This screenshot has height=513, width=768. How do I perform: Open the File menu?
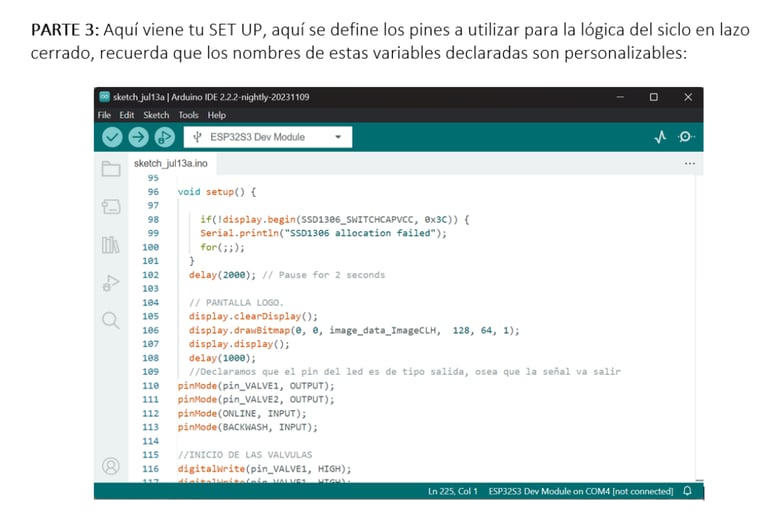click(104, 115)
